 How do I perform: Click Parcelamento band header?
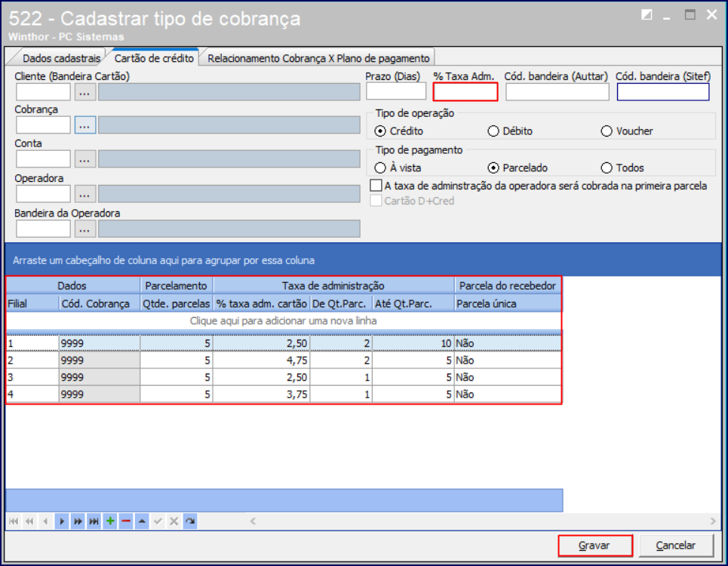(177, 285)
